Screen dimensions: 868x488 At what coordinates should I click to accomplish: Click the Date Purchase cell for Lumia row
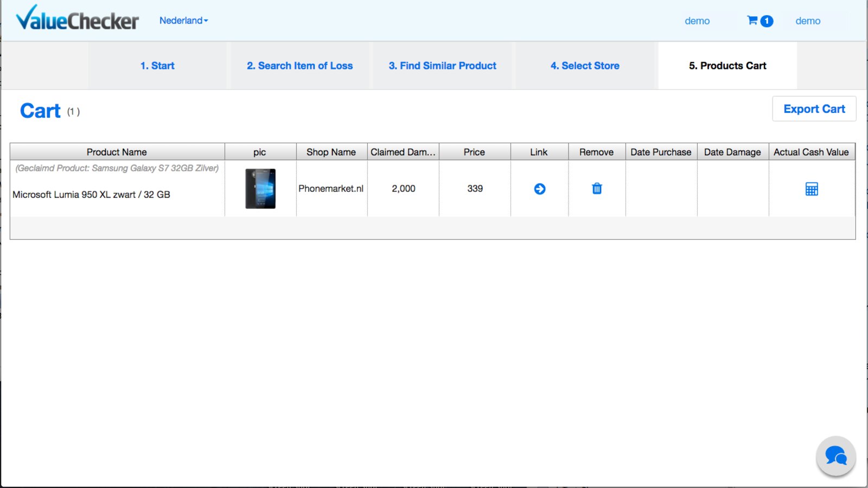click(x=661, y=189)
